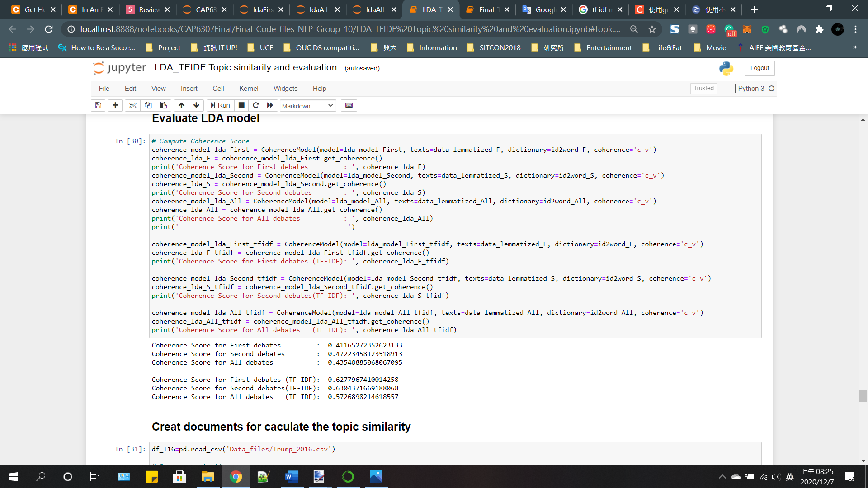Viewport: 868px width, 488px height.
Task: Expand hidden bookmarks with the chevron
Action: click(854, 47)
